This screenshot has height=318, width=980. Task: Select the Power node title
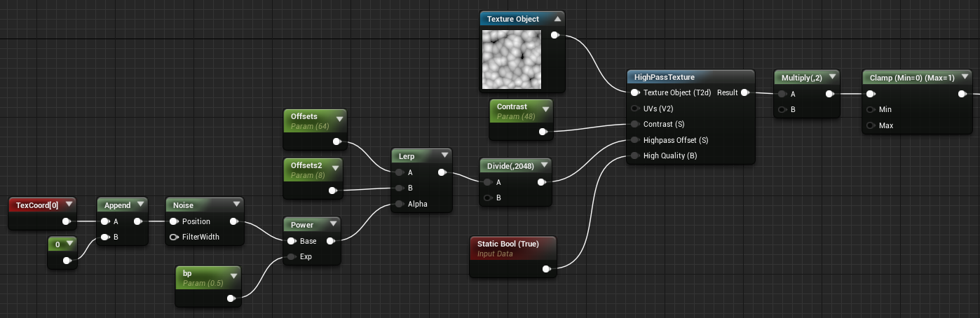[302, 225]
